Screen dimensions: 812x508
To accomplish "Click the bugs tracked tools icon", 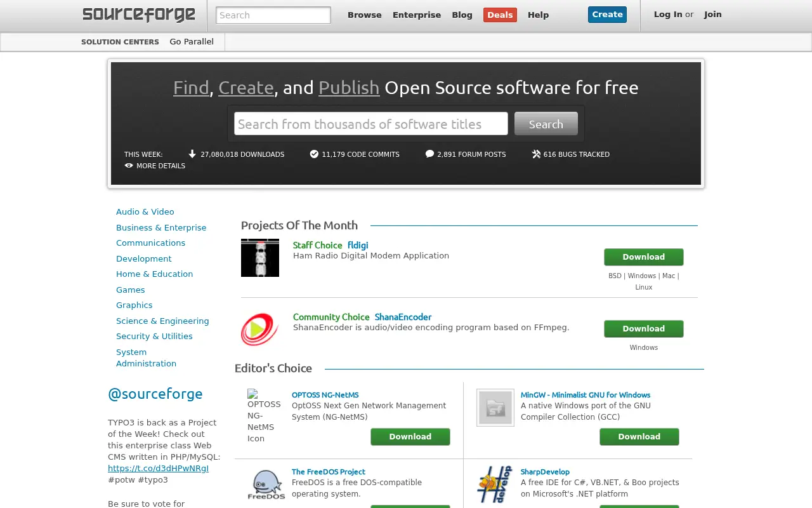I will (x=536, y=154).
